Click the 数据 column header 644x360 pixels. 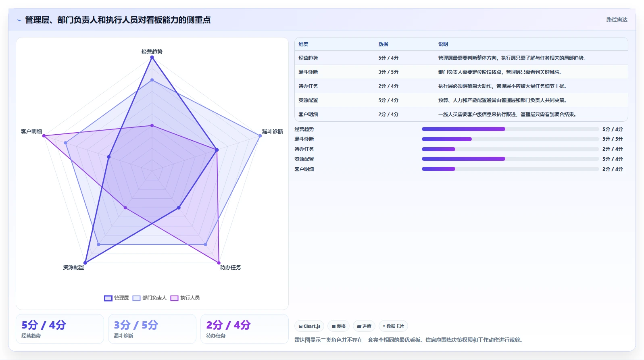point(383,44)
